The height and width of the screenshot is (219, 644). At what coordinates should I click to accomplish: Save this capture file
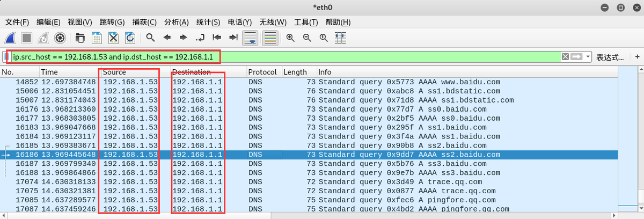click(x=97, y=38)
